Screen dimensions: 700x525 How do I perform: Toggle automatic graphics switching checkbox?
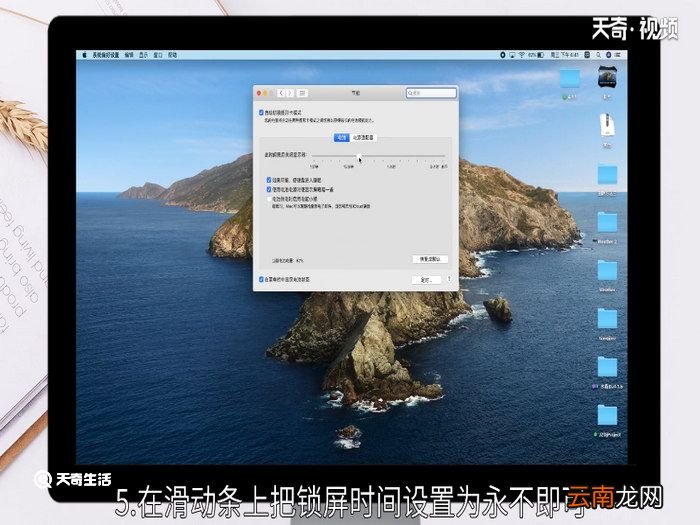[261, 112]
